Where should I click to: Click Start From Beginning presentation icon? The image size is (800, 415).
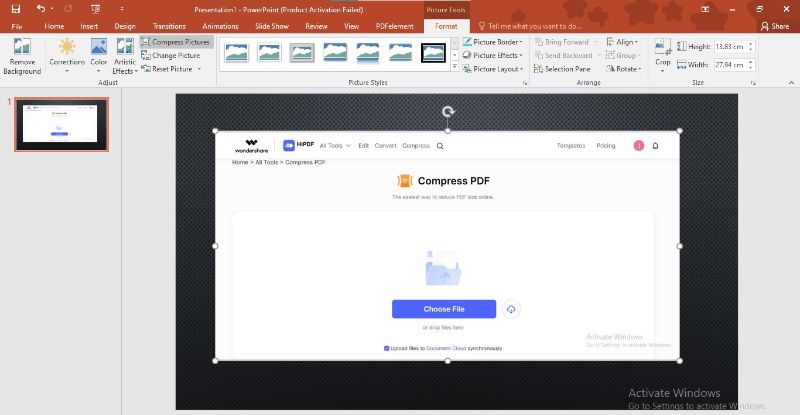point(95,9)
